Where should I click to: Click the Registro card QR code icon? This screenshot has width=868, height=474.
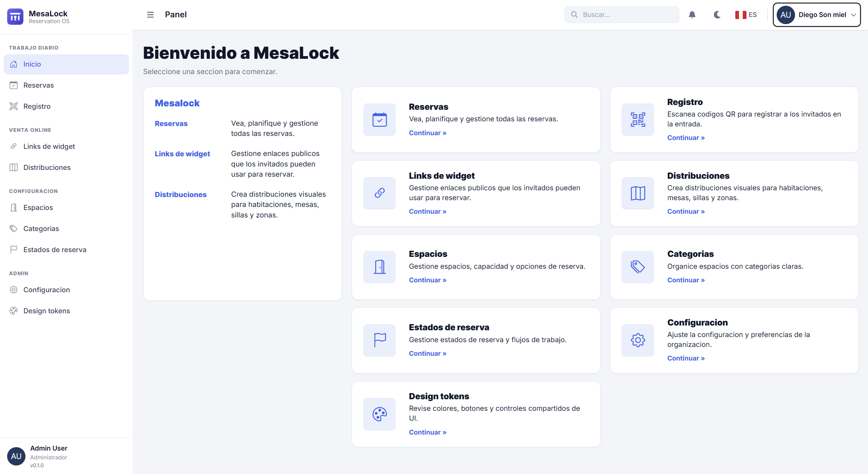click(x=638, y=120)
